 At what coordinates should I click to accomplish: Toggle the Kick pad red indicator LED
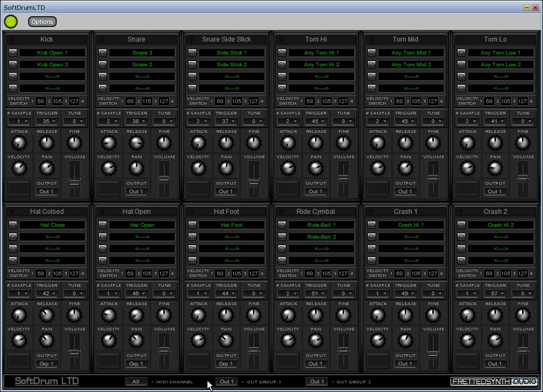point(12,39)
